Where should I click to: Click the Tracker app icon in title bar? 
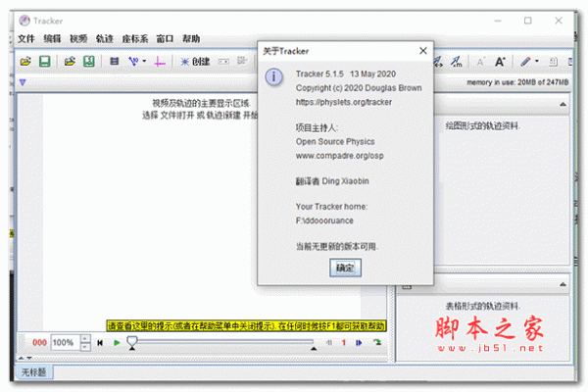click(24, 21)
